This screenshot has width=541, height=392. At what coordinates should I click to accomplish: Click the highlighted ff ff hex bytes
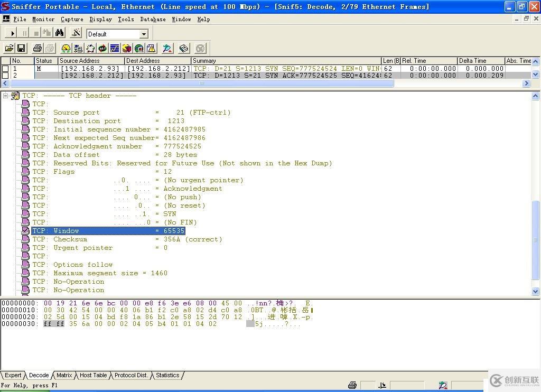54,324
